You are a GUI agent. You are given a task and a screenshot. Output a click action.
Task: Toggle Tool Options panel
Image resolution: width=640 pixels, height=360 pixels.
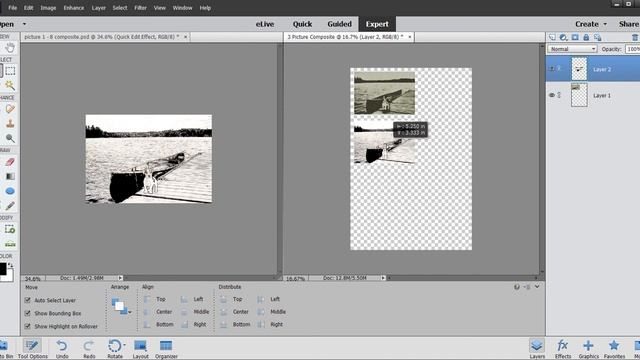click(x=32, y=349)
